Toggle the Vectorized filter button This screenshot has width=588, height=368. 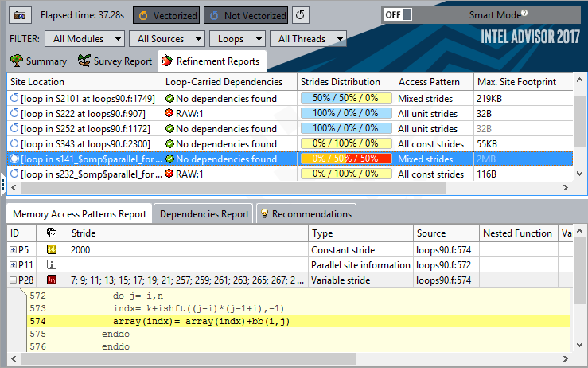click(166, 15)
